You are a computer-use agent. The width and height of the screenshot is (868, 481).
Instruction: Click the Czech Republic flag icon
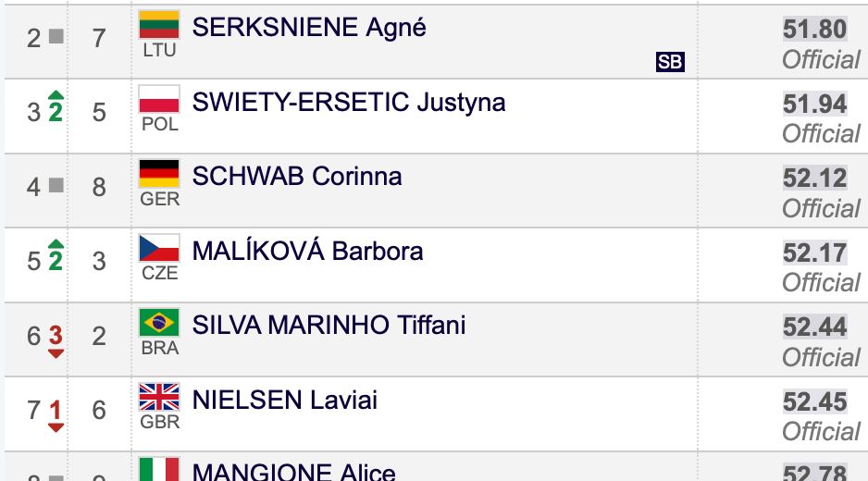pos(159,248)
